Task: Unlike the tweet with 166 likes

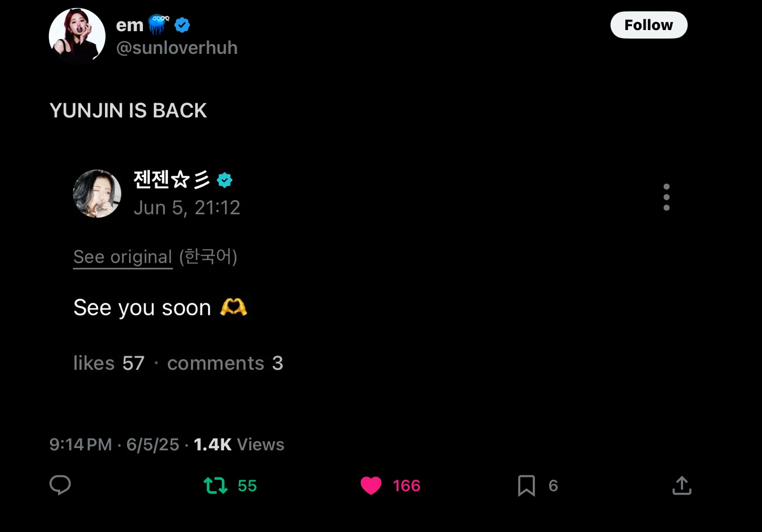Action: point(371,485)
